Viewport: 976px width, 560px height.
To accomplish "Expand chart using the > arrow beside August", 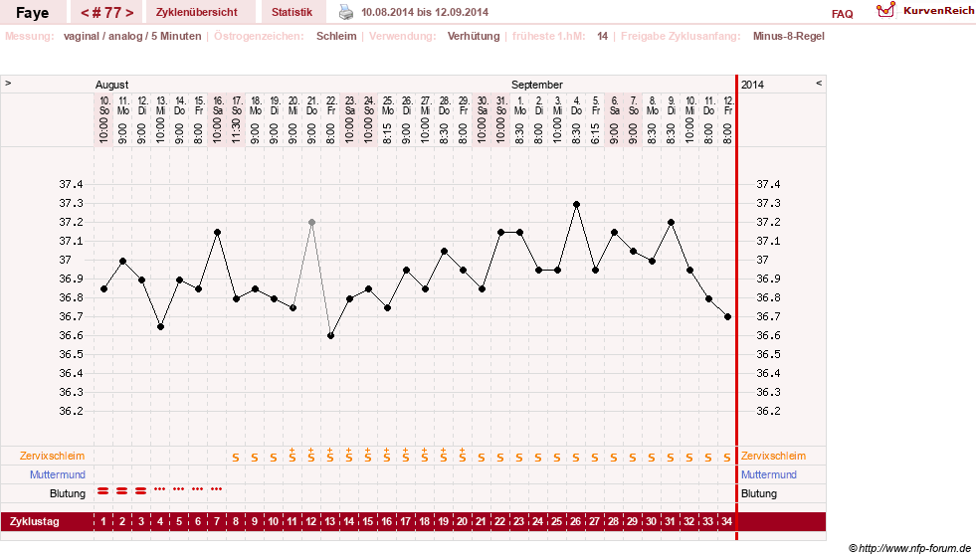I will click(x=8, y=83).
